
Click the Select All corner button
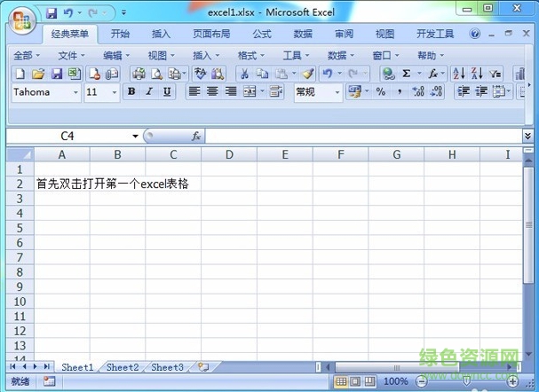pyautogui.click(x=20, y=154)
